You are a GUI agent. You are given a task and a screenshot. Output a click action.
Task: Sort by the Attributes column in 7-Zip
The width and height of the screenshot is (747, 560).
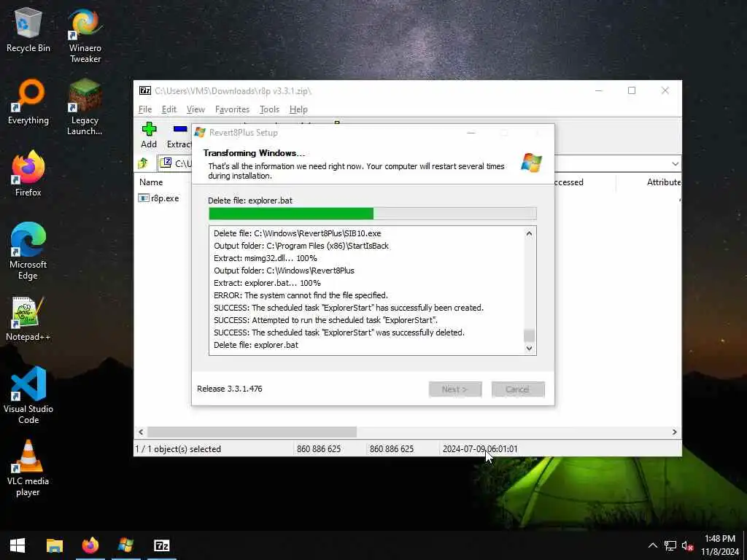coord(663,182)
